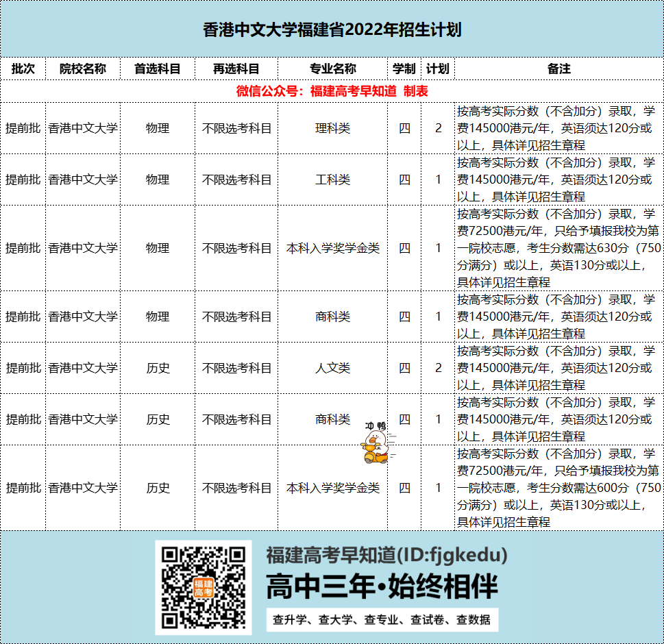Screen dimensions: 664x644
Task: Click remarks mentioning 考生分数需达630分
Action: [559, 248]
